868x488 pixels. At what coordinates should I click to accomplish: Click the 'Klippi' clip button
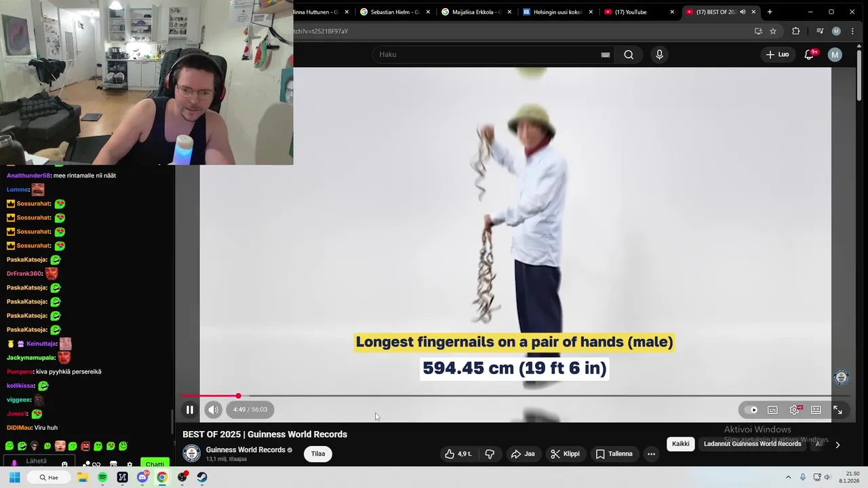pyautogui.click(x=566, y=454)
